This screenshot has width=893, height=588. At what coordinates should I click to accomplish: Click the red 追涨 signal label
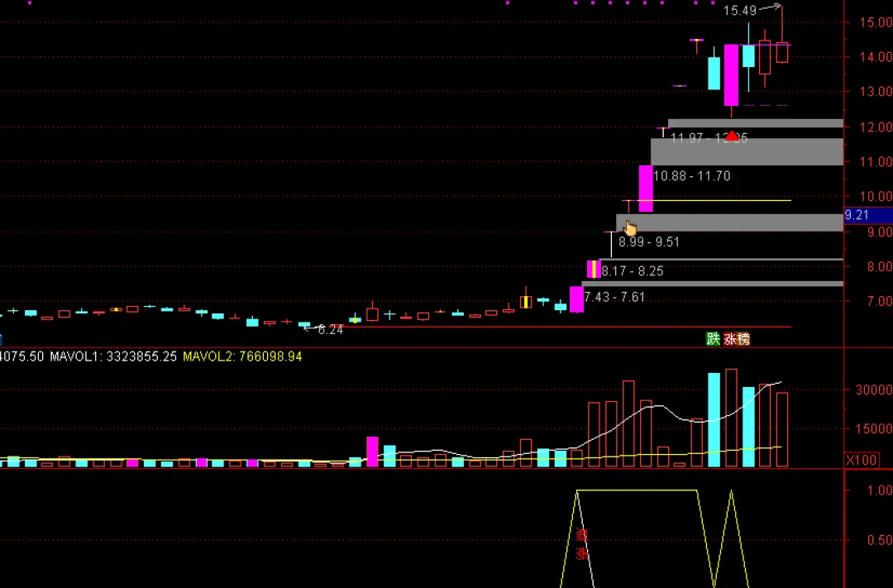point(581,544)
